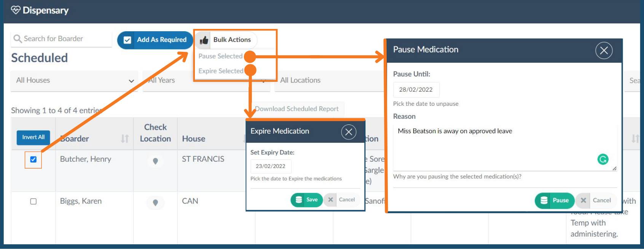Sort table by Boarder column arrows

point(125,139)
